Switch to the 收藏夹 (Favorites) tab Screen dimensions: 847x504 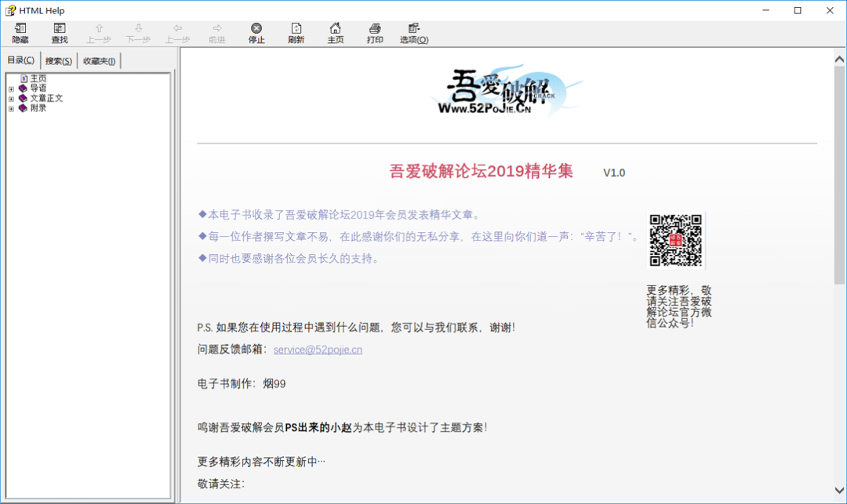(98, 60)
